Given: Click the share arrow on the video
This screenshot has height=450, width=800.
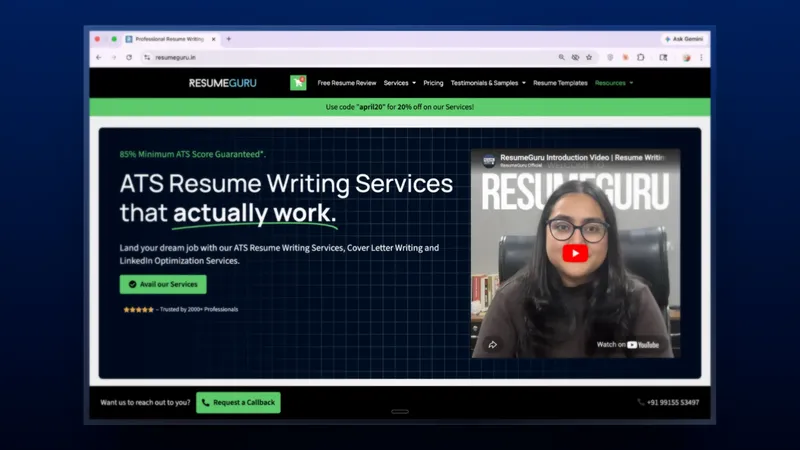Looking at the screenshot, I should (492, 345).
